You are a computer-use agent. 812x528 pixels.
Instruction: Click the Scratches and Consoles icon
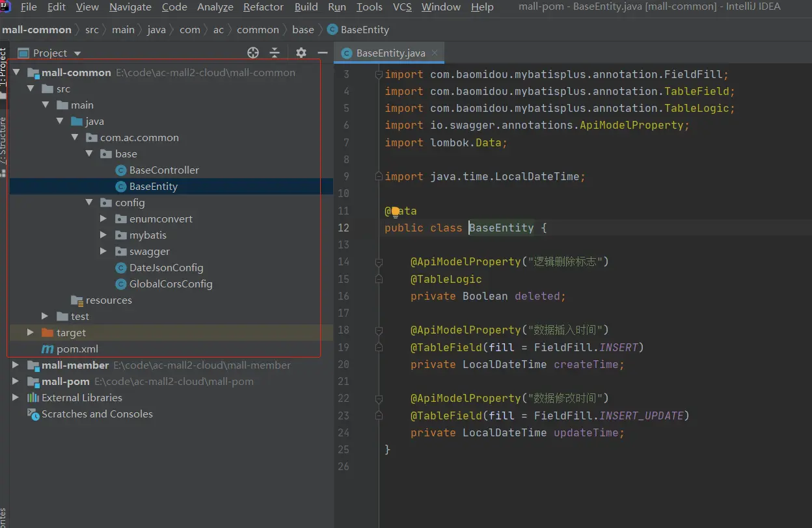(x=33, y=414)
